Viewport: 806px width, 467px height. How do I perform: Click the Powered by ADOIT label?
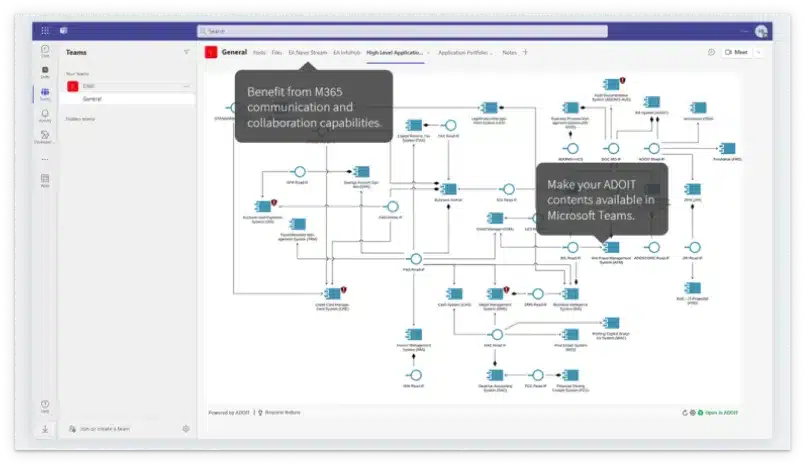[x=229, y=413]
